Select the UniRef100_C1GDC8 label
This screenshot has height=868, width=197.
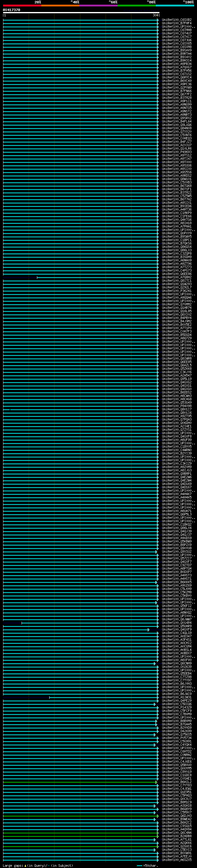coord(177,775)
